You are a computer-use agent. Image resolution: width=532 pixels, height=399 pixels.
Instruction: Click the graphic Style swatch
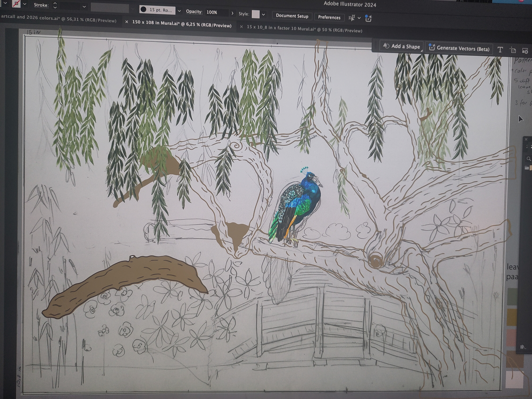[x=255, y=14]
